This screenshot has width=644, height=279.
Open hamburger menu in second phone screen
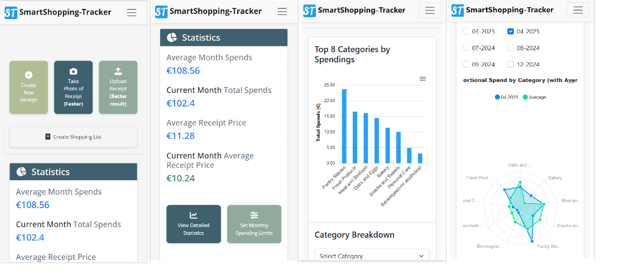tap(282, 12)
